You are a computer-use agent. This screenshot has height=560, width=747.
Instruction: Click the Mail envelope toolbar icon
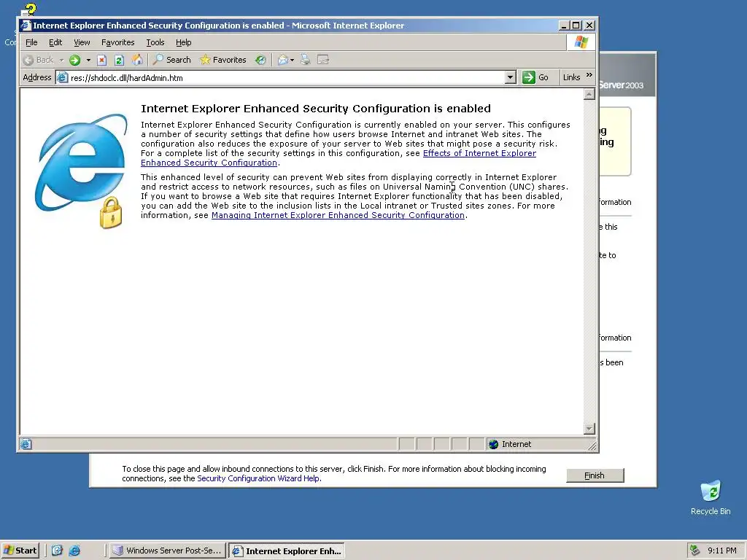[x=283, y=60]
